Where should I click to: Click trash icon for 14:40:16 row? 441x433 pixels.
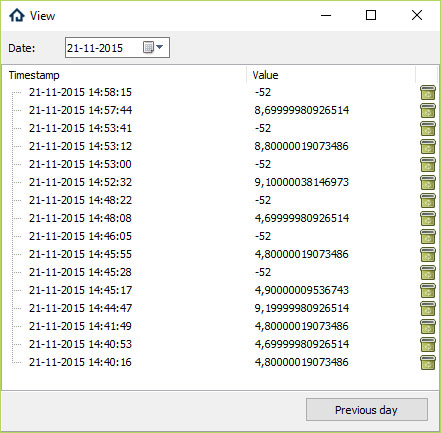[428, 363]
